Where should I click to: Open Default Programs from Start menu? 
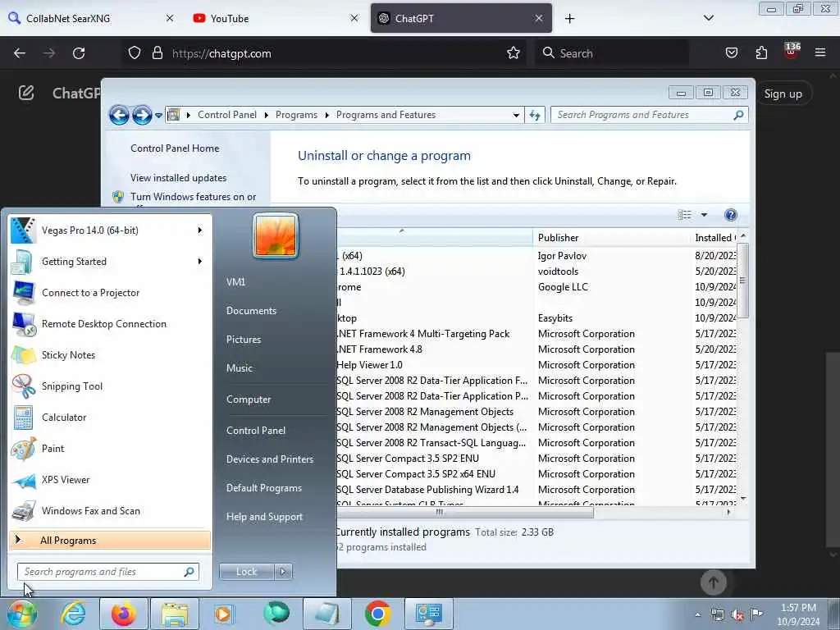click(x=264, y=488)
